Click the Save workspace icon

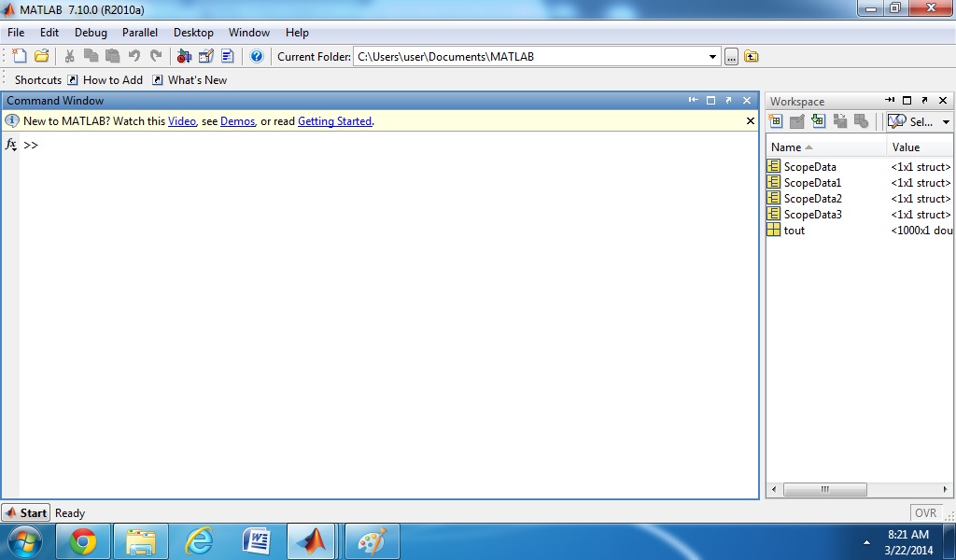pos(839,121)
